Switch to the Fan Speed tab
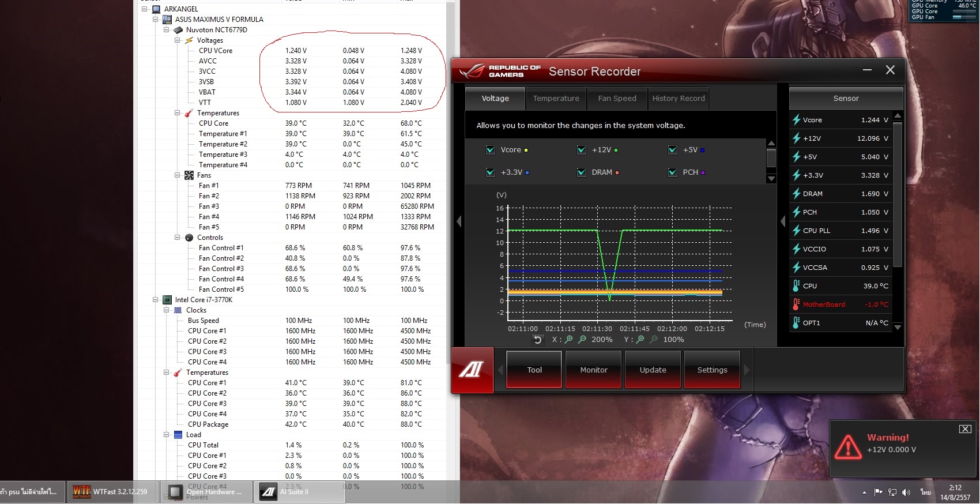Viewport: 980px width, 504px height. (x=617, y=99)
